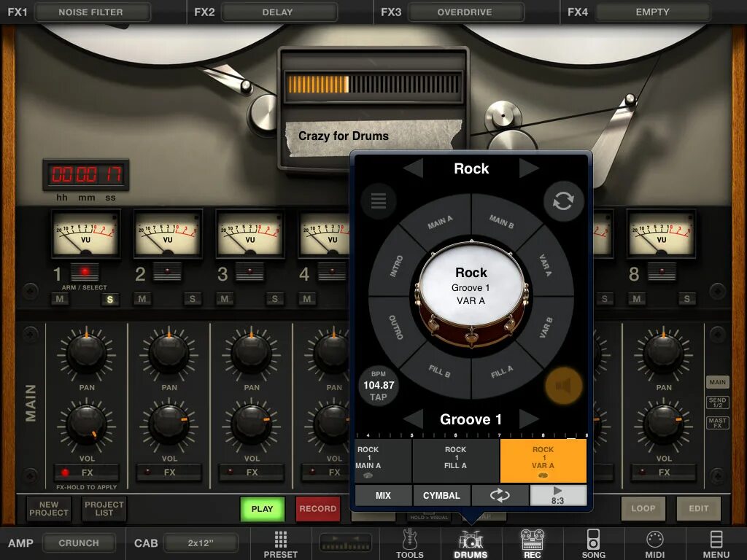Click the green PLAY button
Image resolution: width=747 pixels, height=560 pixels.
(x=262, y=508)
